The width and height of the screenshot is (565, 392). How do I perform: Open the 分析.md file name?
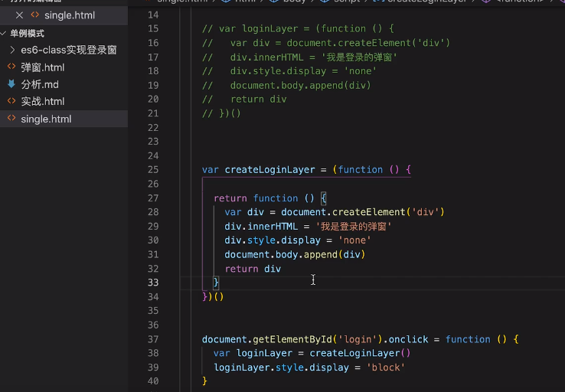(x=40, y=84)
